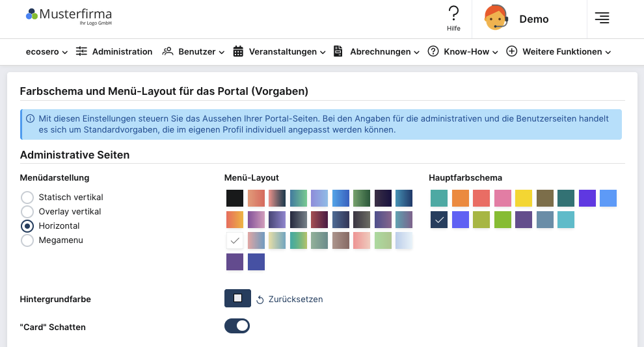Expand the Know-How dropdown chevron
Screen dimensions: 644x347
pos(495,52)
